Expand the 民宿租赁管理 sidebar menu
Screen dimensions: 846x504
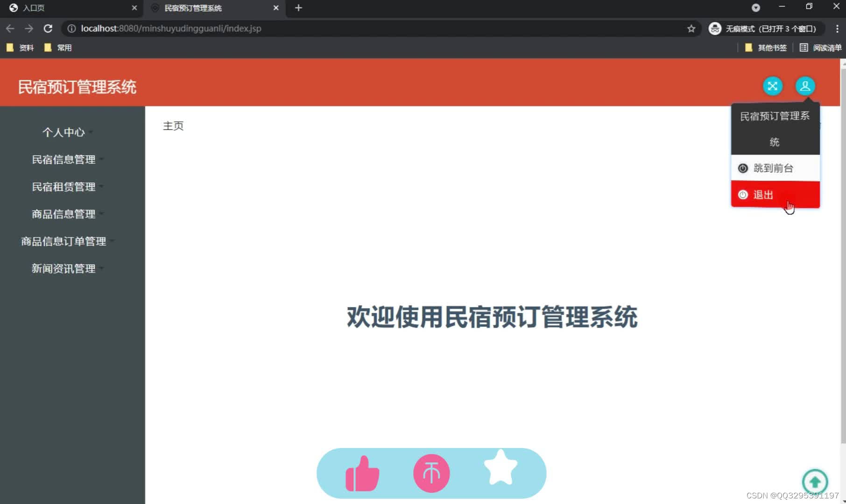point(68,187)
